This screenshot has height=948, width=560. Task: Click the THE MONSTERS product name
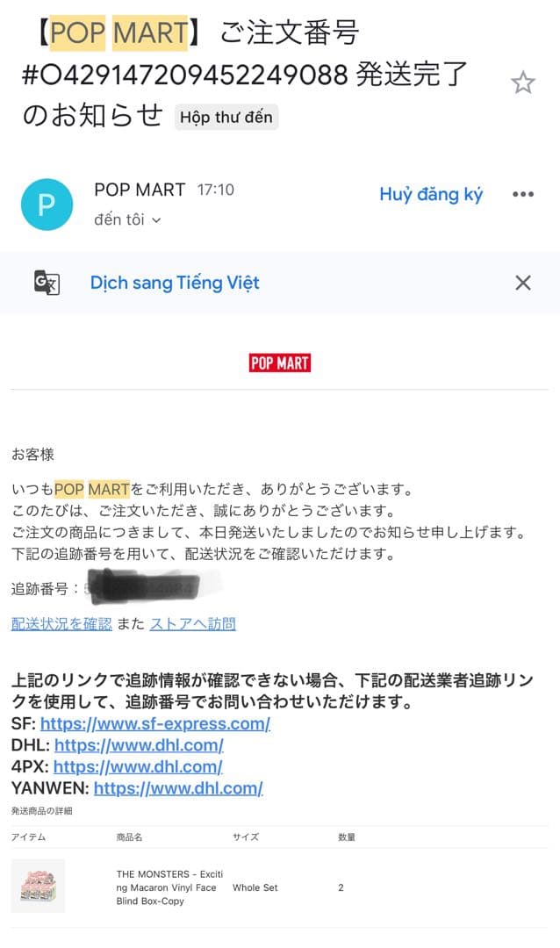pyautogui.click(x=169, y=887)
